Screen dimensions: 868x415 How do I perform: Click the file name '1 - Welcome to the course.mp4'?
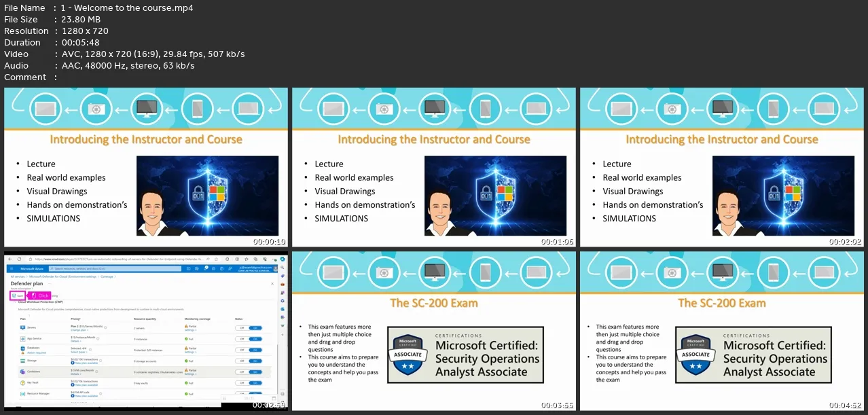point(128,8)
